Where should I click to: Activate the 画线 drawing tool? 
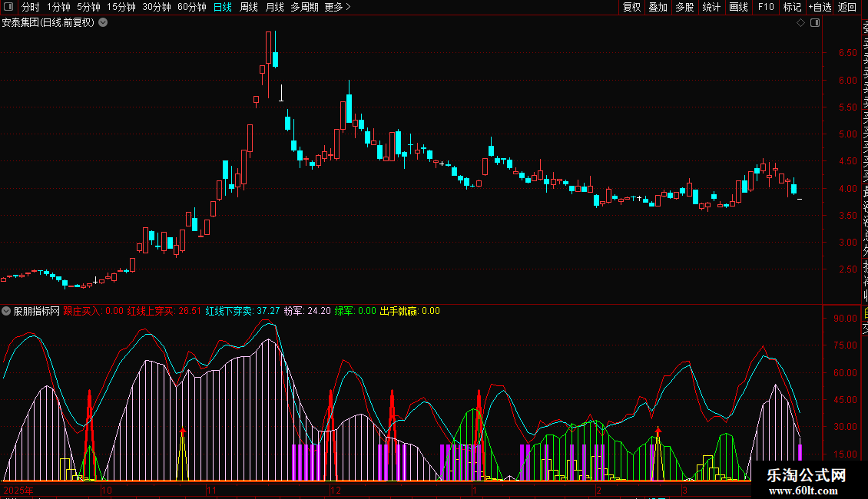click(x=738, y=7)
